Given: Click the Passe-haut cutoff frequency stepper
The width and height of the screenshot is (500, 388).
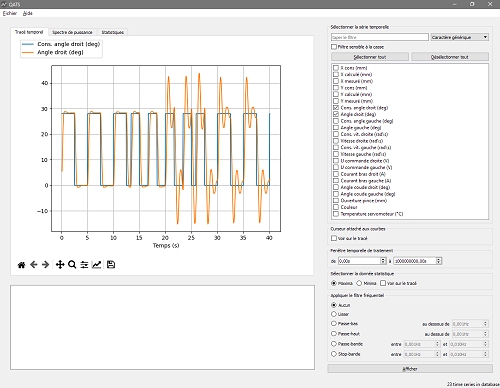Looking at the screenshot, I should [x=486, y=334].
